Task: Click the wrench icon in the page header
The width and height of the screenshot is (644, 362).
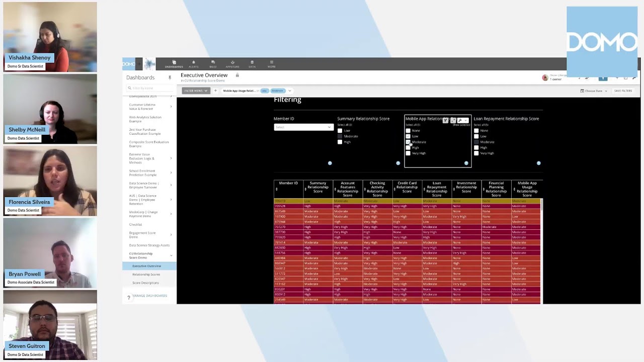Action: pyautogui.click(x=634, y=77)
